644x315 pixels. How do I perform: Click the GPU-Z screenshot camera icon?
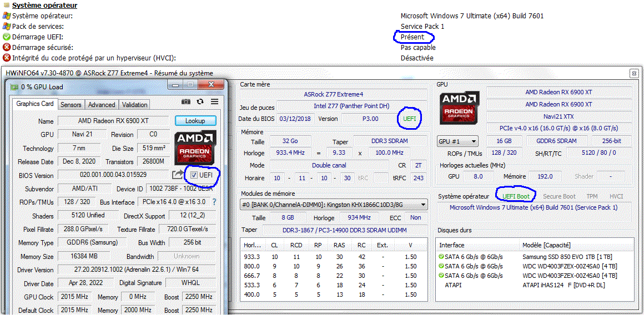point(186,101)
